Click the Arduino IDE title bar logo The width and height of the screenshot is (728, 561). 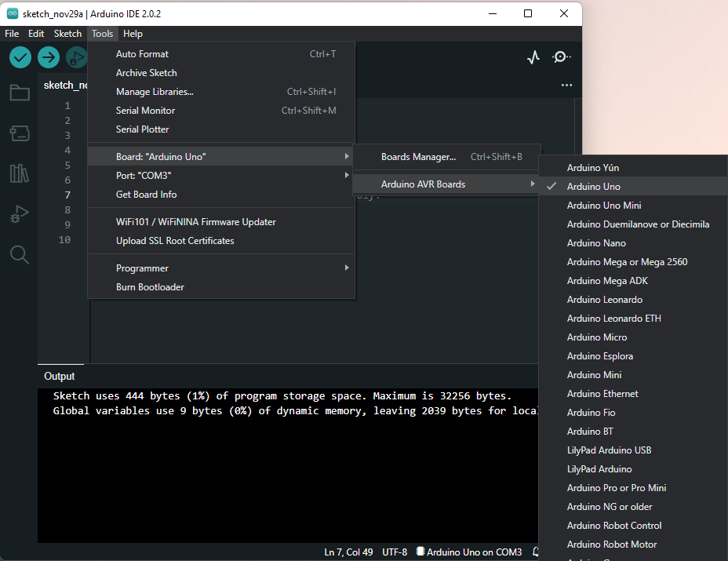[13, 13]
